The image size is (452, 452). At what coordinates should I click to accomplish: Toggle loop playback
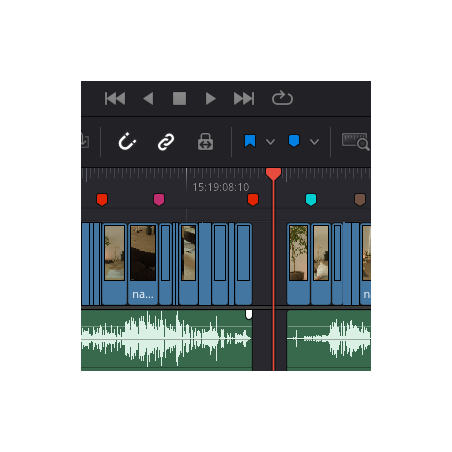(x=282, y=98)
